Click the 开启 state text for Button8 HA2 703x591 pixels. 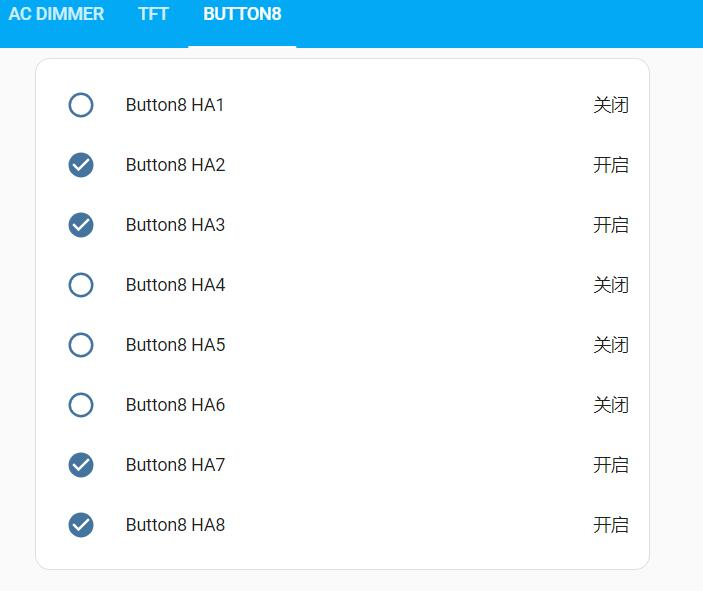611,165
